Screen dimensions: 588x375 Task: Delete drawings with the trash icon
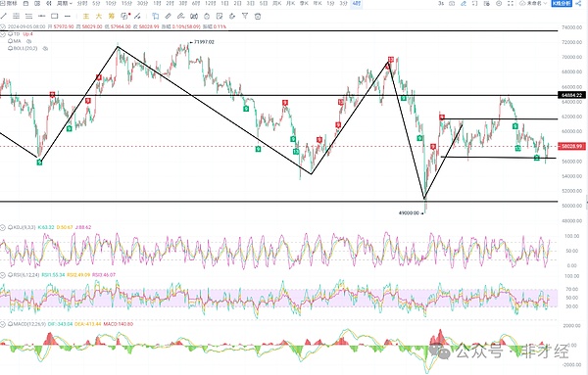[258, 16]
